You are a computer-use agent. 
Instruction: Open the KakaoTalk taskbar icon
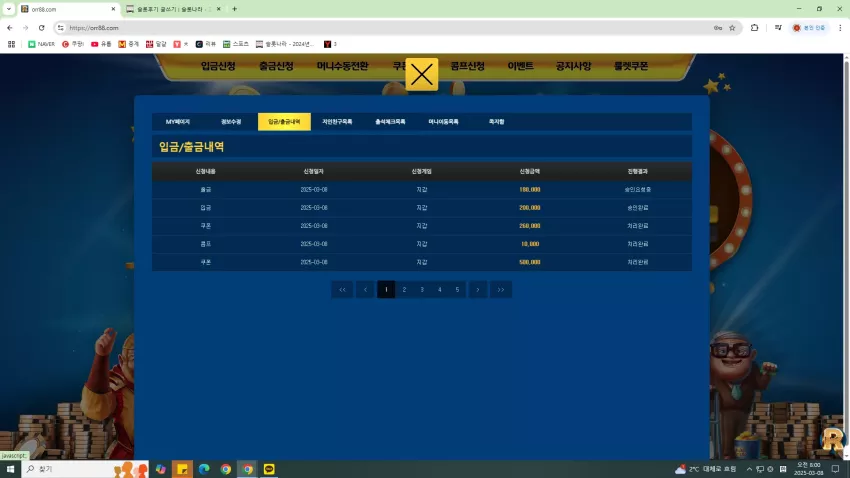tap(269, 469)
